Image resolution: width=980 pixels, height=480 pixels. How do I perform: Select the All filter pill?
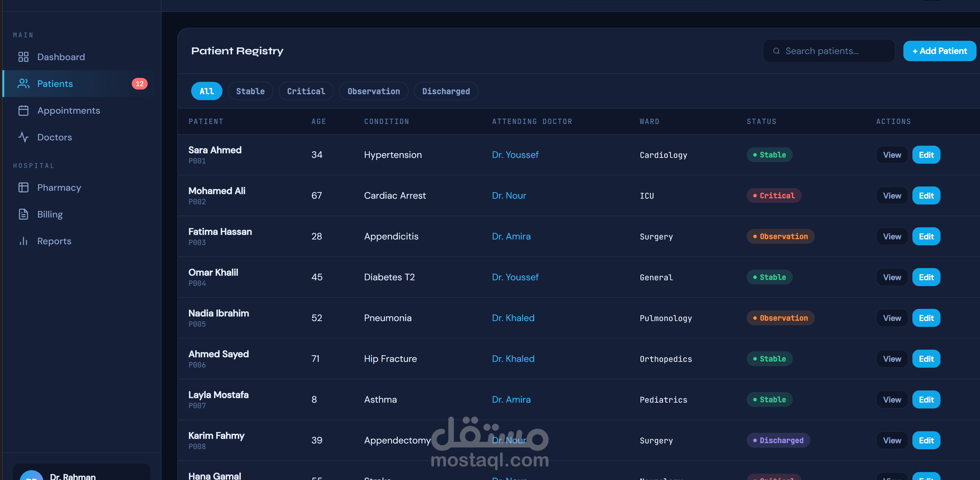206,91
